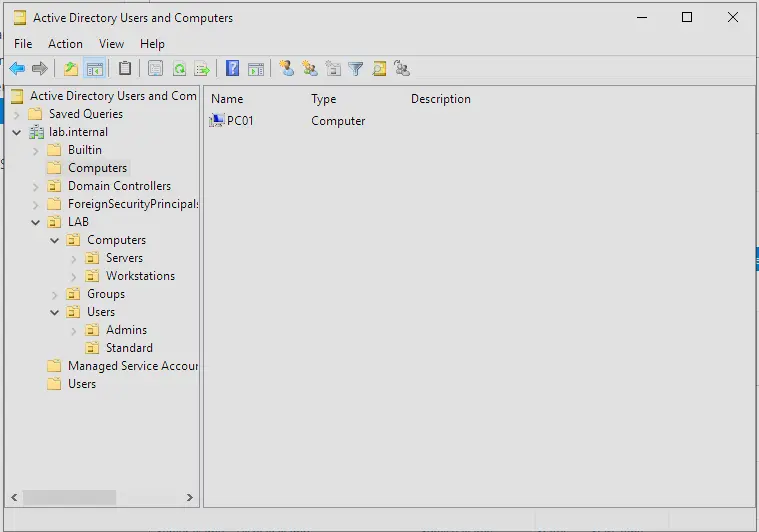Click the app icon in title bar
This screenshot has height=532, width=759.
click(x=20, y=18)
